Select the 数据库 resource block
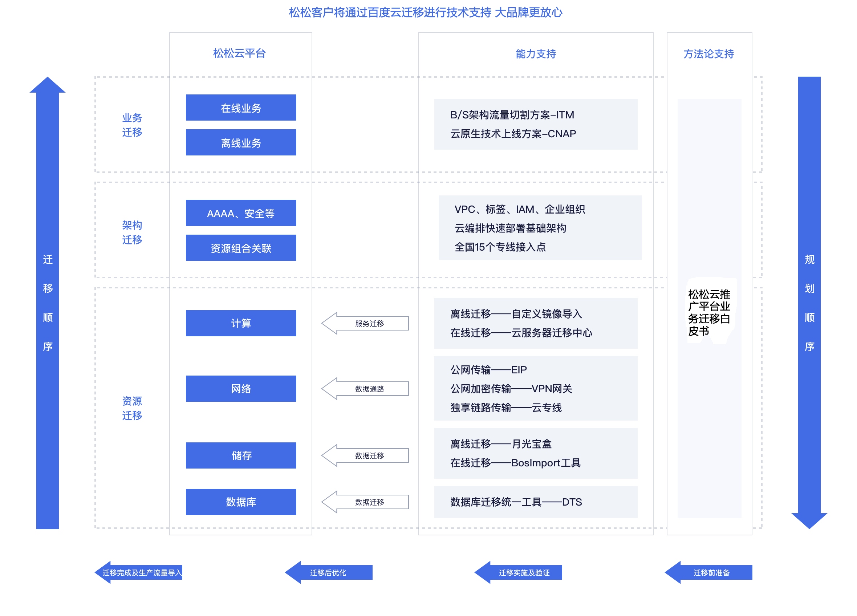 click(x=241, y=502)
